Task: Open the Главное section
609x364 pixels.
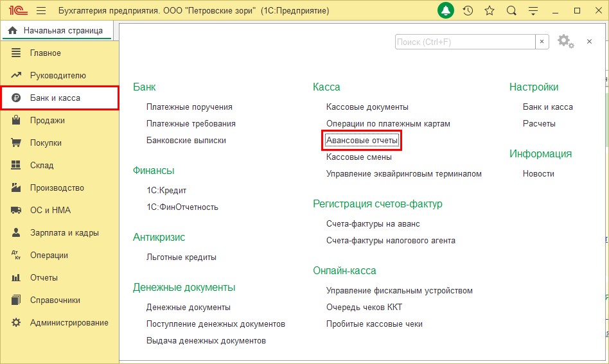Action: click(60, 53)
